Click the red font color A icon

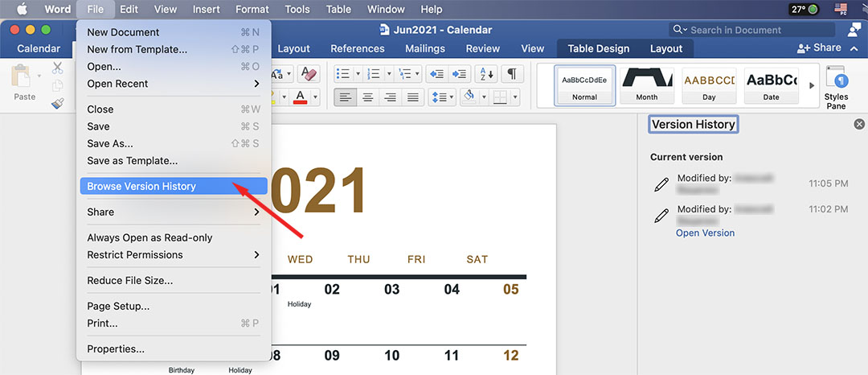(x=301, y=97)
